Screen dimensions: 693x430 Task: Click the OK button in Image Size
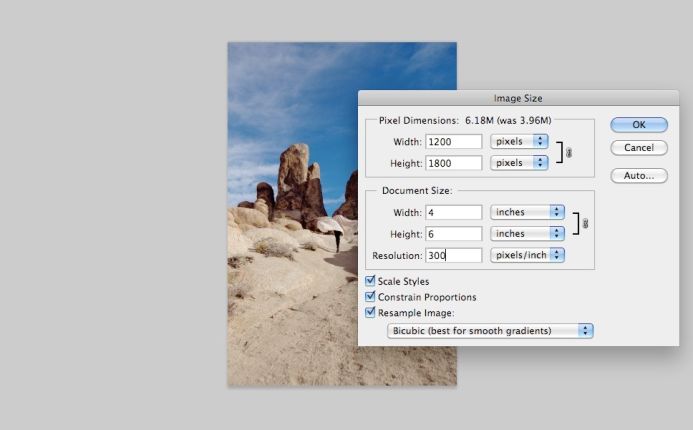coord(639,125)
